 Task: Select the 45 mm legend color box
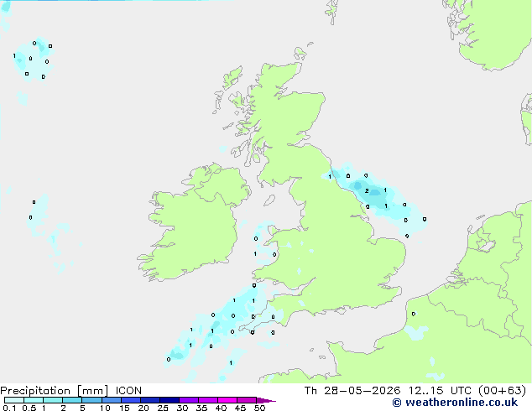(x=247, y=400)
